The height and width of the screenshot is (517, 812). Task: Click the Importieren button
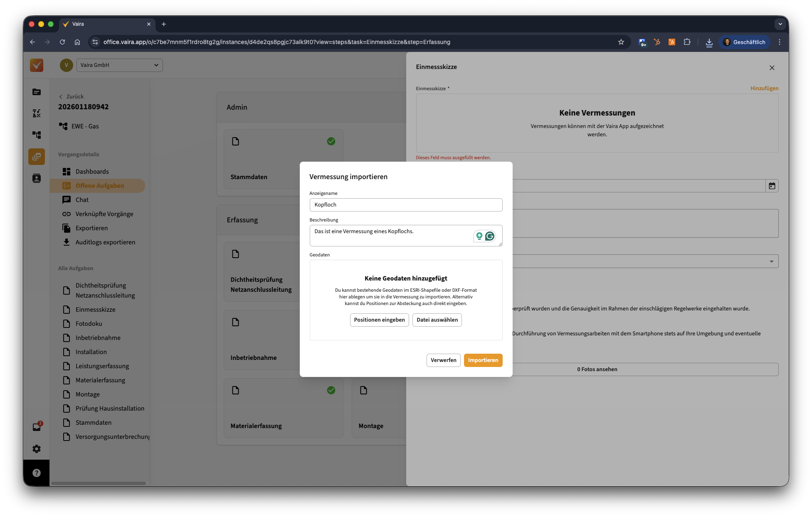(x=483, y=360)
